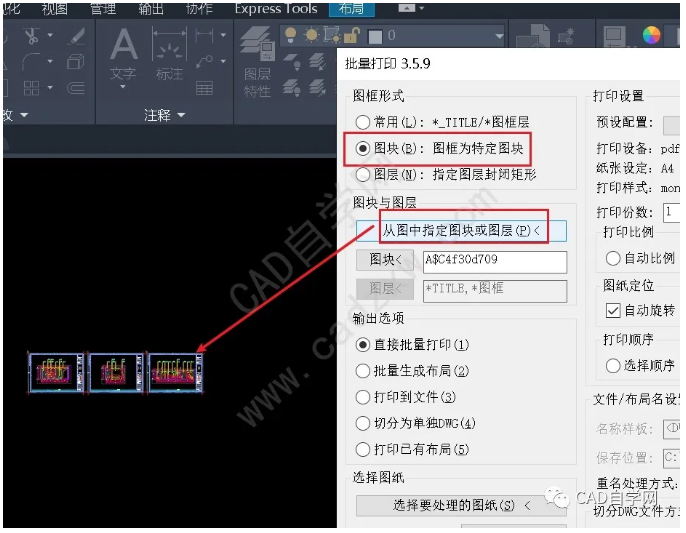Select the Linear dimension icon

tap(204, 35)
